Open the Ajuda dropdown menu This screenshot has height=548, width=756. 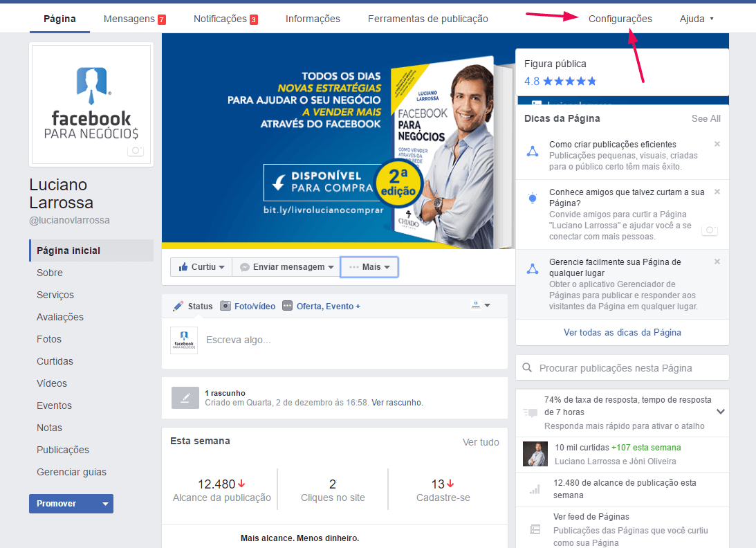[x=697, y=19]
